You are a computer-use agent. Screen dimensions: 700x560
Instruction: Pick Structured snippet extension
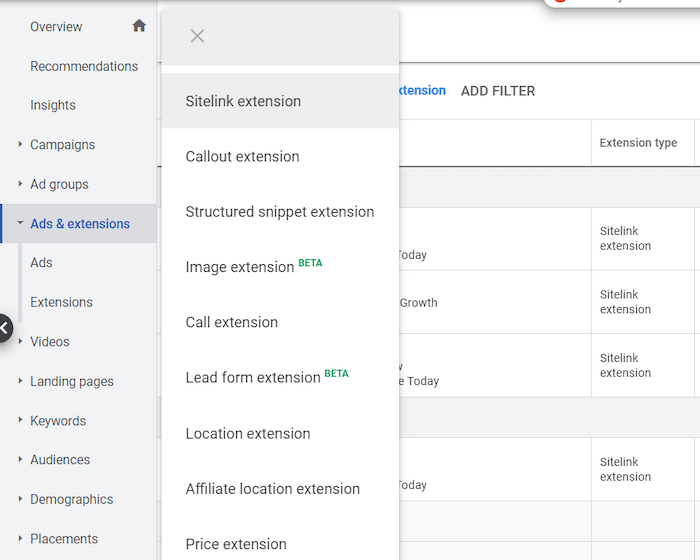click(x=280, y=212)
